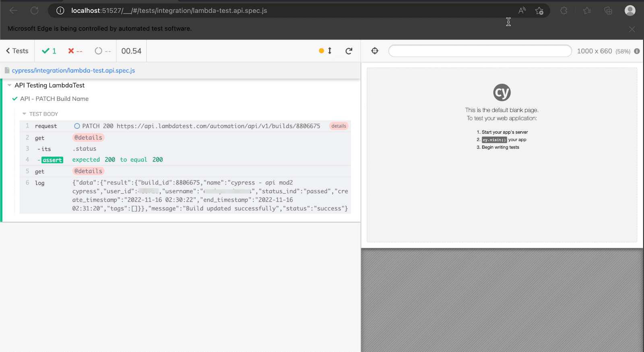
Task: Open the Read Aloud icon
Action: coord(522,10)
